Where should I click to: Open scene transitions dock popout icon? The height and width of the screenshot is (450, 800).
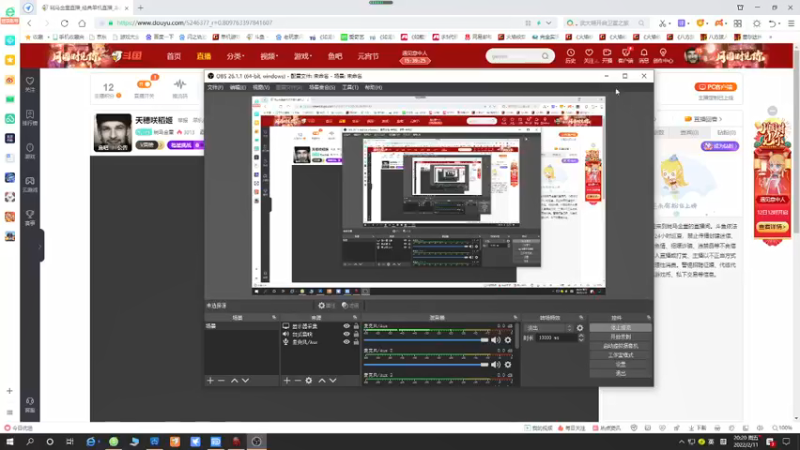[x=581, y=318]
